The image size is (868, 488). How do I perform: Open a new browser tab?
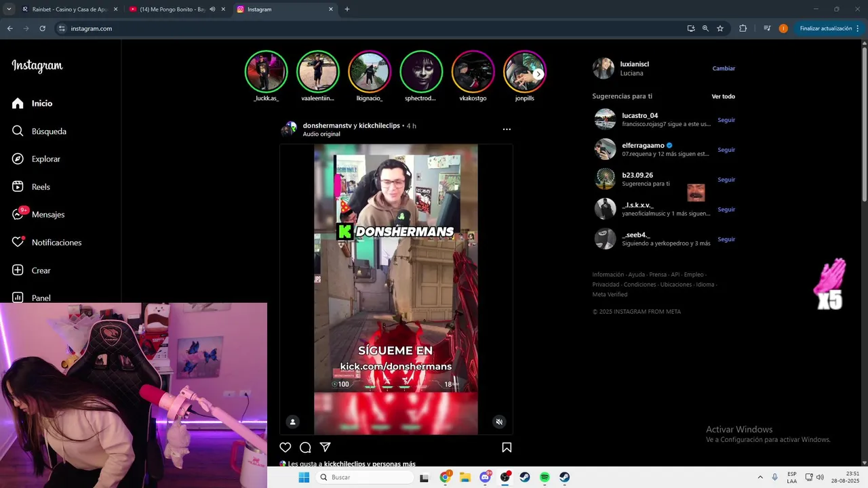coord(347,9)
